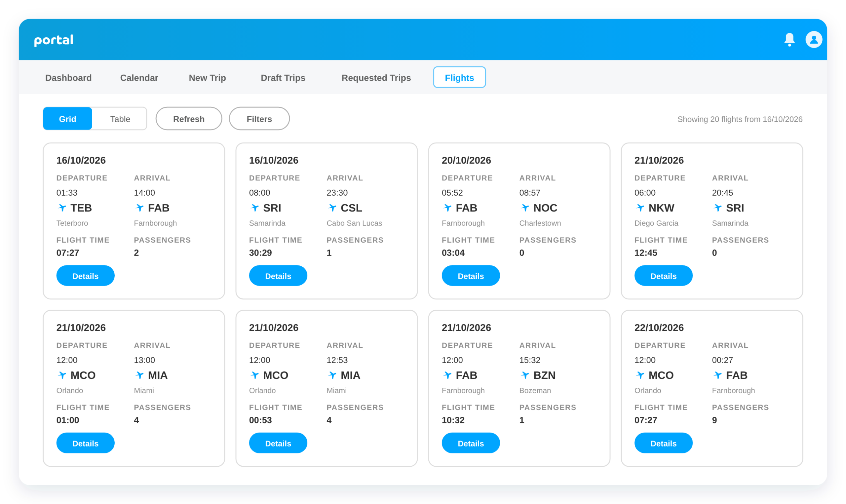Click plane icon next to TEB
This screenshot has width=846, height=504.
[x=62, y=208]
